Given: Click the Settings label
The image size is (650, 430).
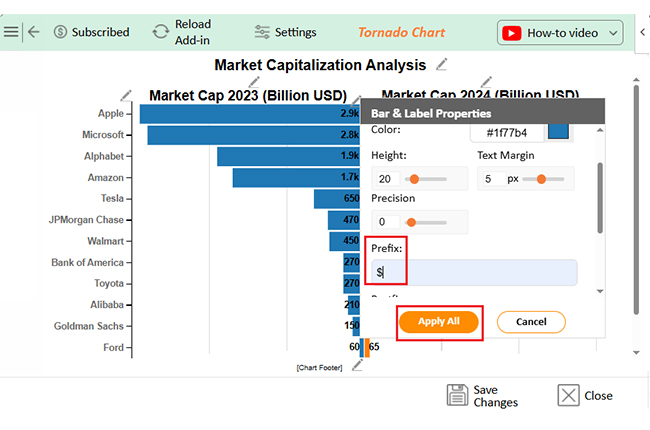Looking at the screenshot, I should [x=296, y=32].
